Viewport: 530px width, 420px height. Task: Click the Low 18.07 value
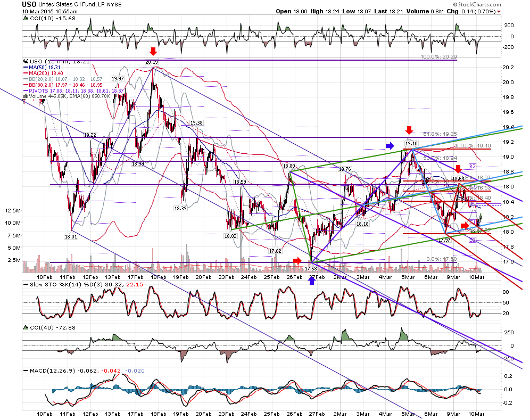click(357, 11)
